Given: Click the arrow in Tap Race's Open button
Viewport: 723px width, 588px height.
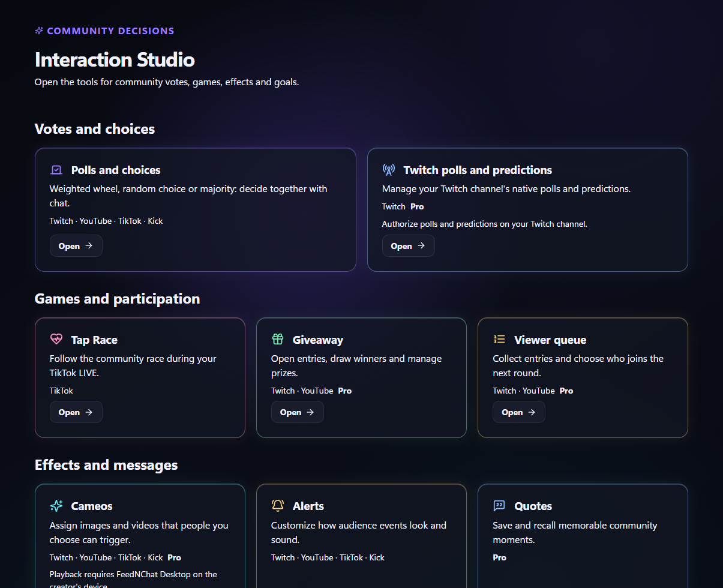Looking at the screenshot, I should point(89,412).
